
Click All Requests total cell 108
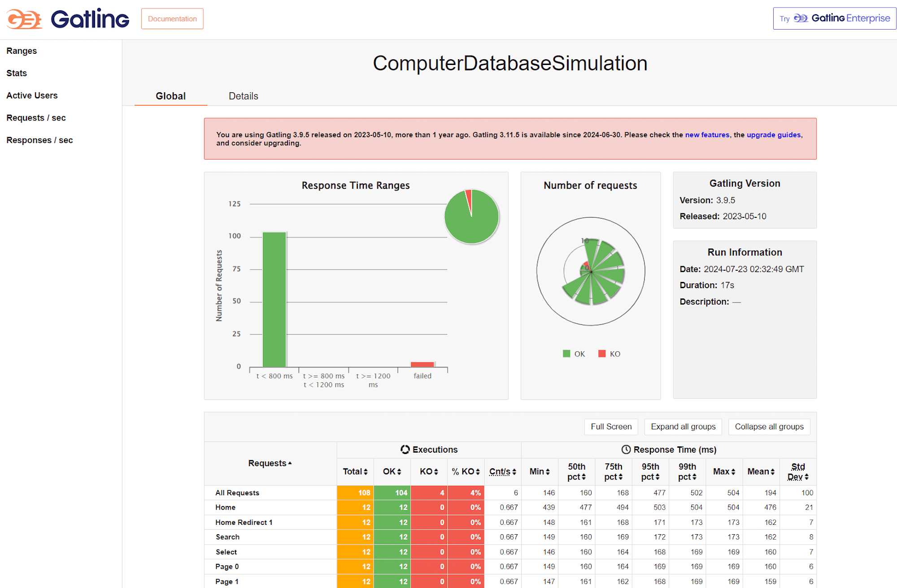tap(355, 493)
